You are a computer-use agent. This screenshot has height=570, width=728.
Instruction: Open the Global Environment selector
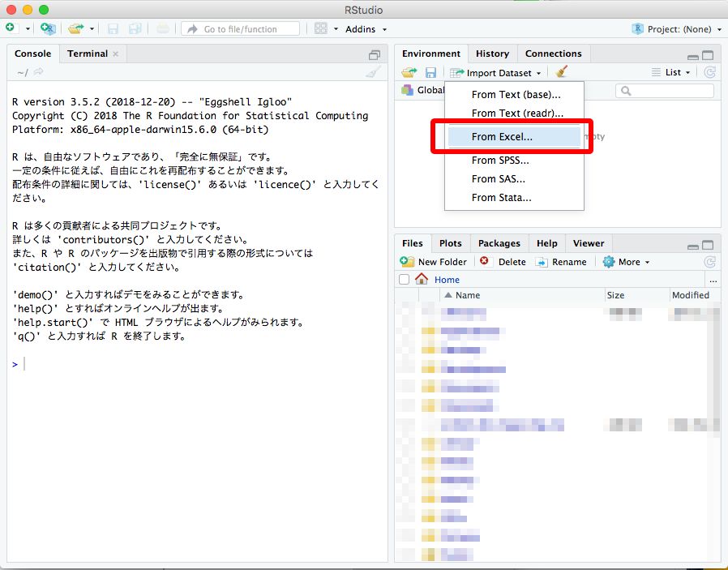tap(423, 90)
